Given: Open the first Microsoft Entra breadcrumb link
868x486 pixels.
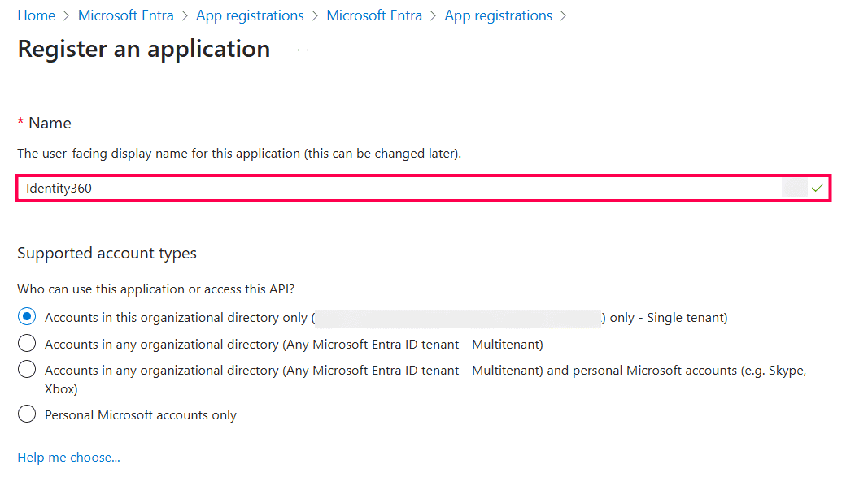Looking at the screenshot, I should click(x=125, y=15).
